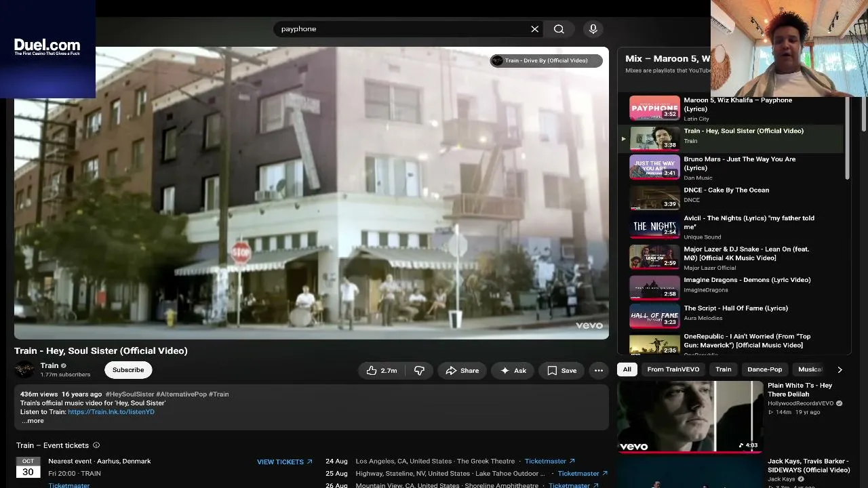This screenshot has width=868, height=488.
Task: Play Imagine Dragons Demons thumbnail
Action: (654, 287)
